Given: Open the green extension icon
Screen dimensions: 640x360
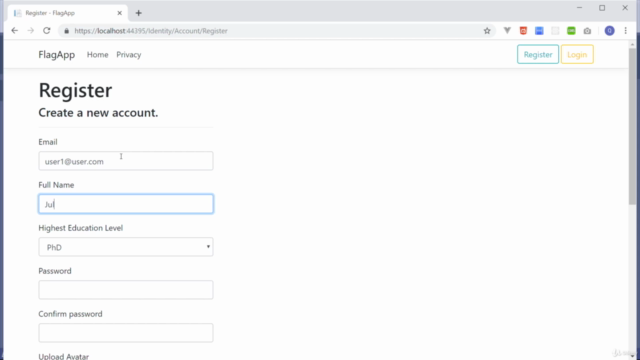Looking at the screenshot, I should tap(571, 31).
